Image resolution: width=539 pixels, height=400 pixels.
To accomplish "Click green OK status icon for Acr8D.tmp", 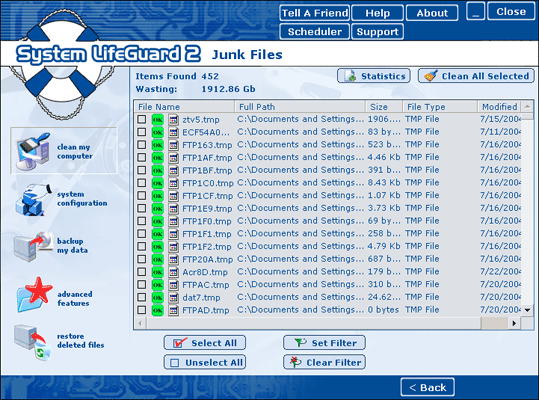I will click(157, 272).
